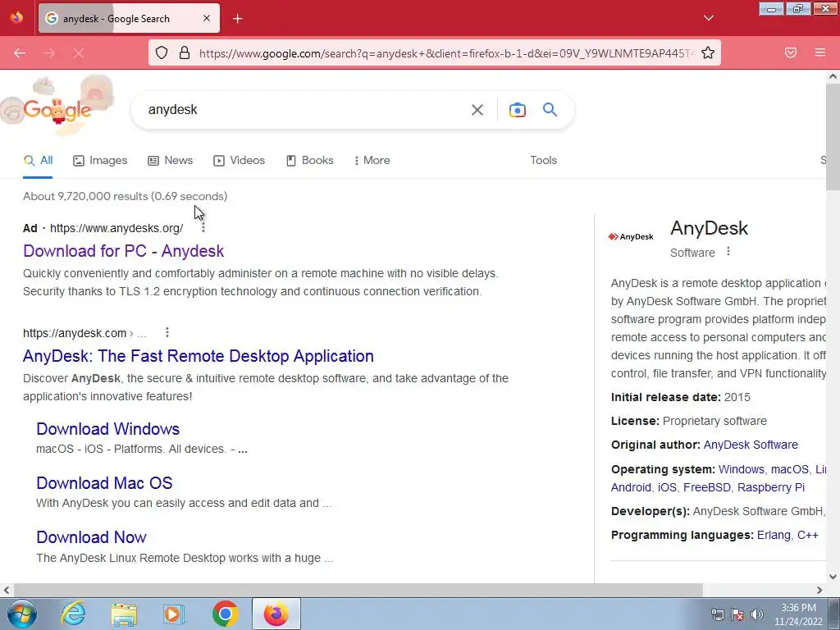Open the Download Mac OS sitelink
840x630 pixels.
[104, 483]
